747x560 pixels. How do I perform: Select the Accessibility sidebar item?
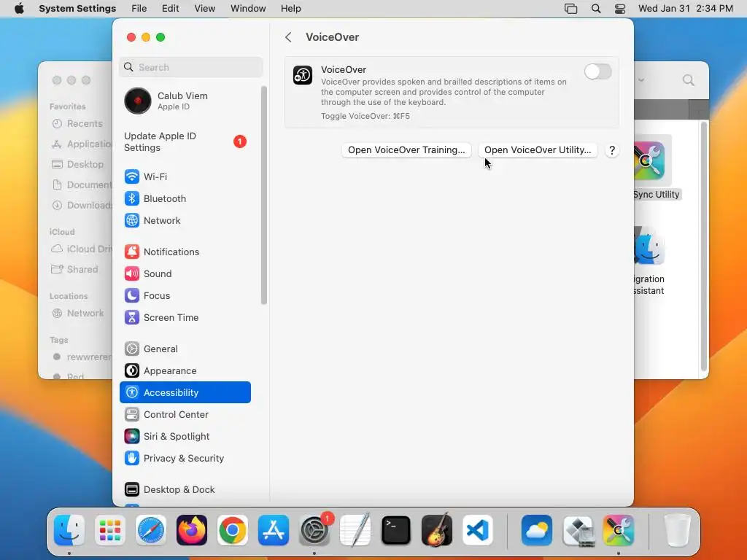click(x=185, y=392)
